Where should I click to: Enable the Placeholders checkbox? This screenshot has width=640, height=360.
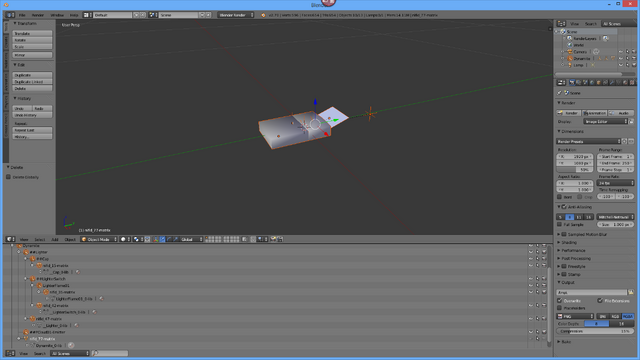pyautogui.click(x=560, y=308)
